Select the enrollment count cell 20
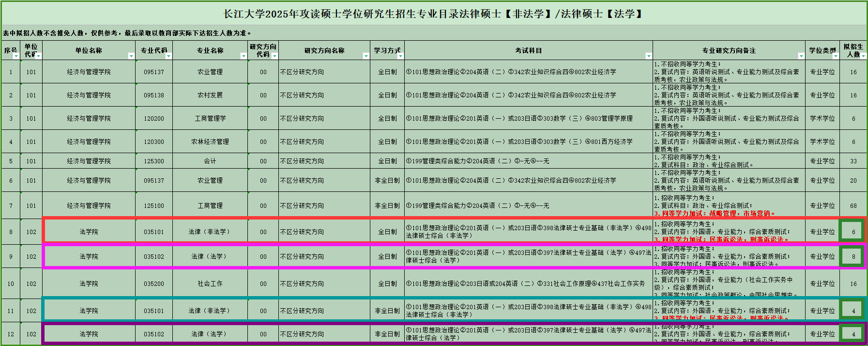 (853, 180)
